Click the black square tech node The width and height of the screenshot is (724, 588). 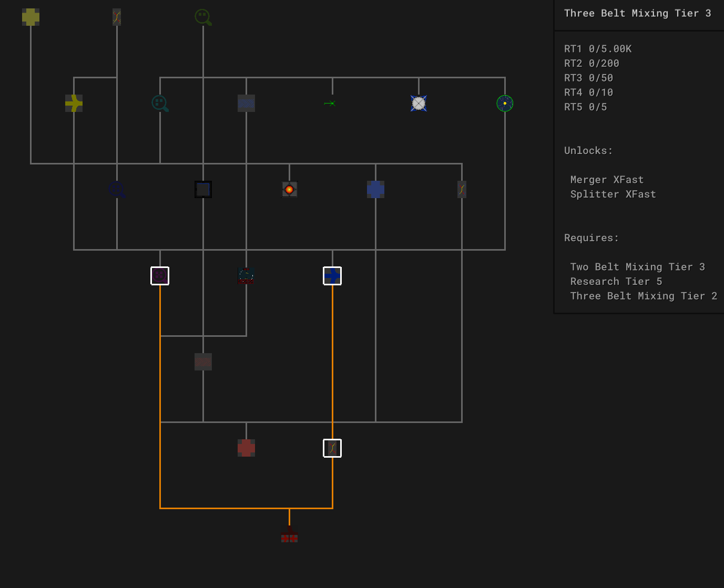[203, 190]
